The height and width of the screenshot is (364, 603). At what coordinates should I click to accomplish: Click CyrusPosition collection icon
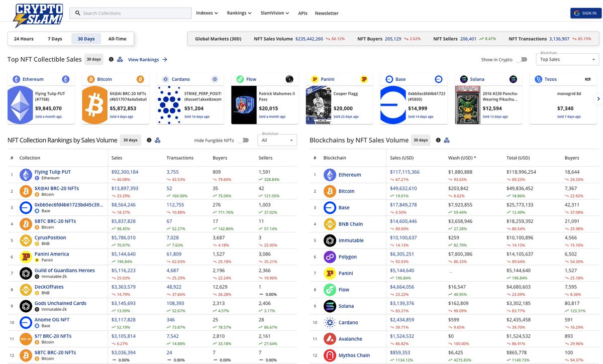26,240
